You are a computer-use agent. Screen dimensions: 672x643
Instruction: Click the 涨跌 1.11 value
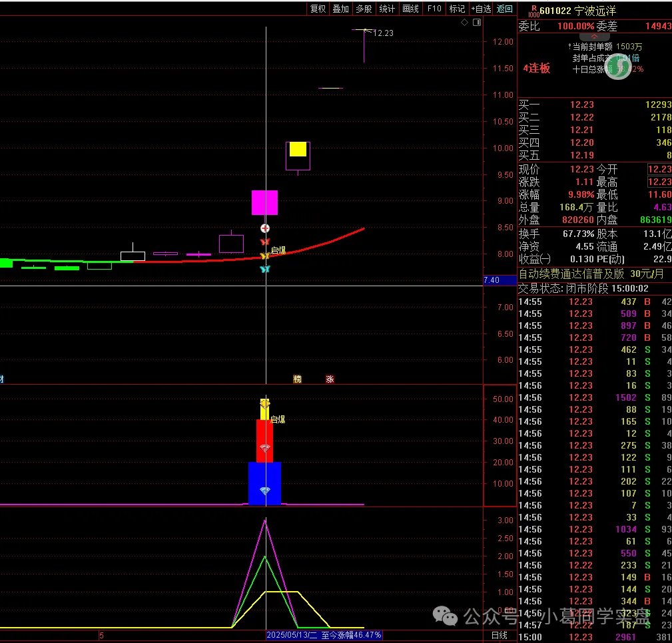(x=584, y=182)
